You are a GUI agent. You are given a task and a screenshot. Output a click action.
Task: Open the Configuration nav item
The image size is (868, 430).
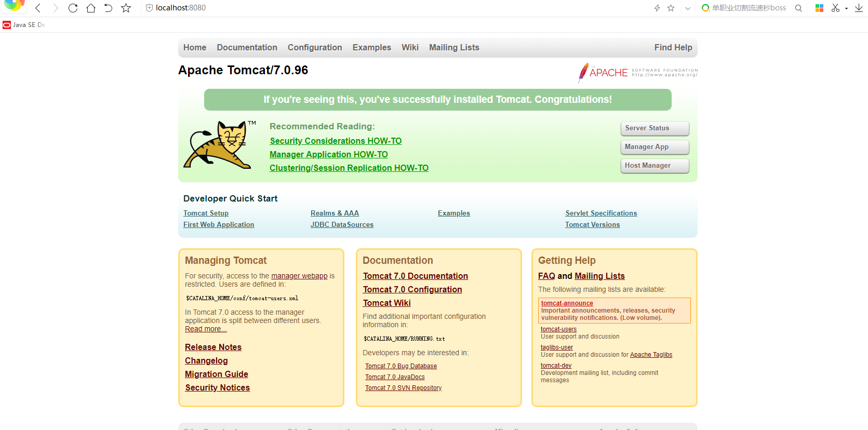pos(315,47)
